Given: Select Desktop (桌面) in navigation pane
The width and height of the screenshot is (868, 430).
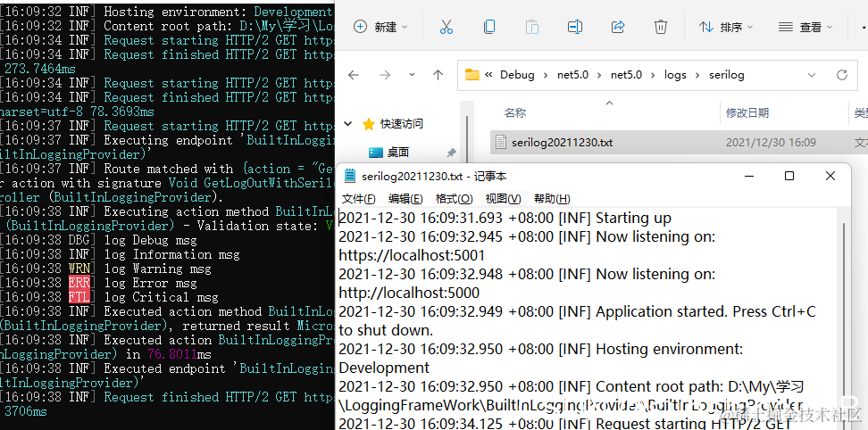Looking at the screenshot, I should (x=398, y=152).
